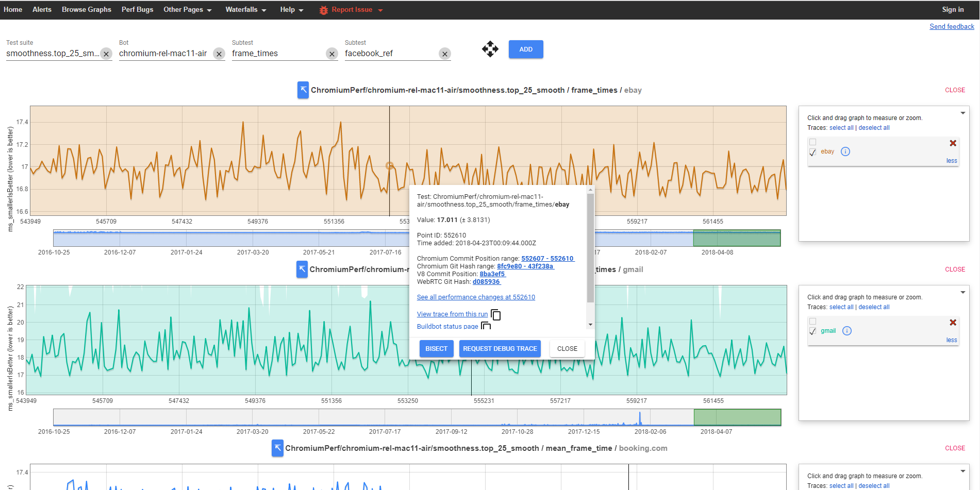This screenshot has width=980, height=490.
Task: Click ebay chart date range selector
Action: coord(737,238)
